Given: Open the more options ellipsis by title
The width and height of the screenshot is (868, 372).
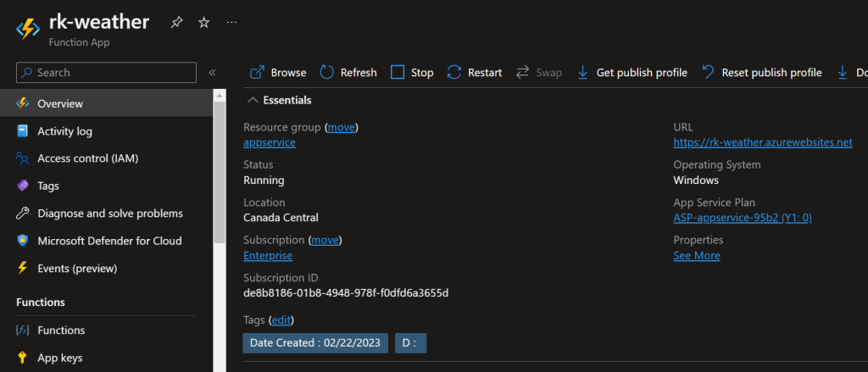Looking at the screenshot, I should pyautogui.click(x=231, y=23).
